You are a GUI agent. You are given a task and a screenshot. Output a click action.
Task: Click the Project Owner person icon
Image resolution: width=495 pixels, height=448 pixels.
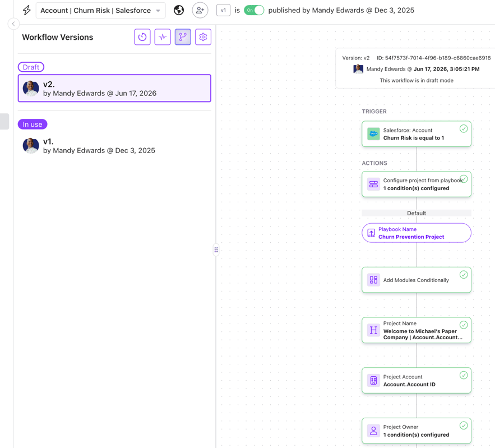pos(373,431)
